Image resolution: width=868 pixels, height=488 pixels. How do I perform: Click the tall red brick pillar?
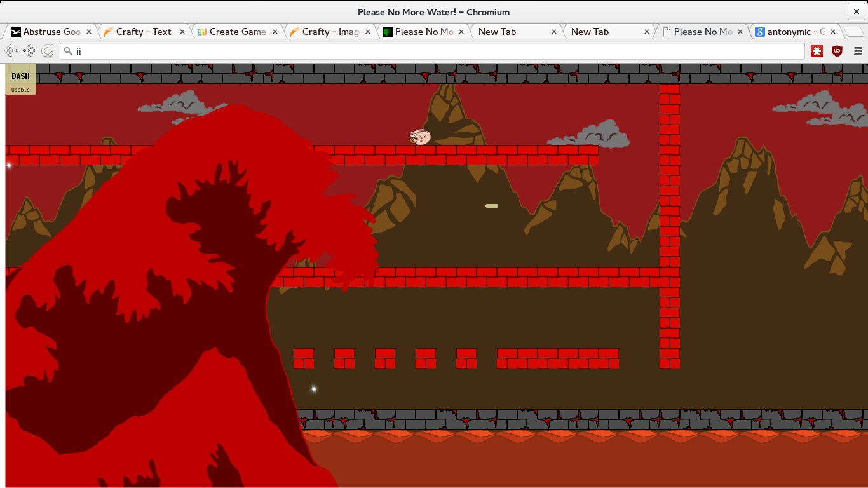coord(670,226)
